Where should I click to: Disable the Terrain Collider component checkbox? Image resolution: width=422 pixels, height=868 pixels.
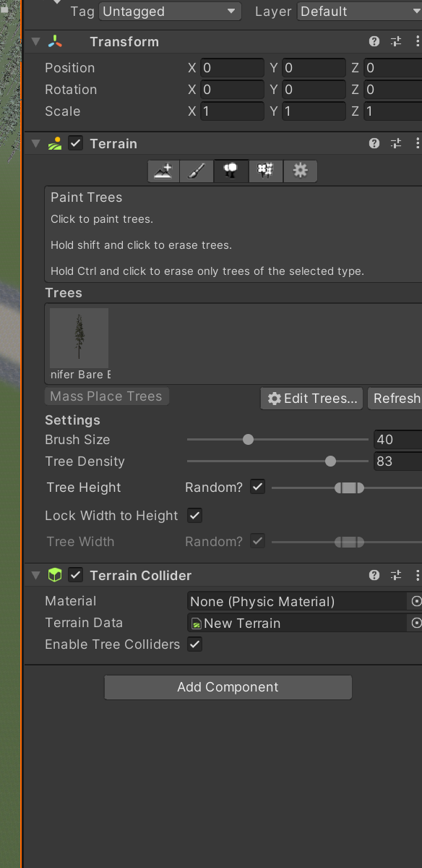click(x=75, y=575)
